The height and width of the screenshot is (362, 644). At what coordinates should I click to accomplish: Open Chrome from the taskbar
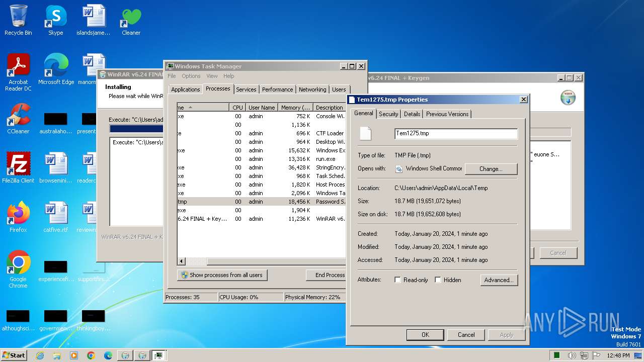pos(91,355)
